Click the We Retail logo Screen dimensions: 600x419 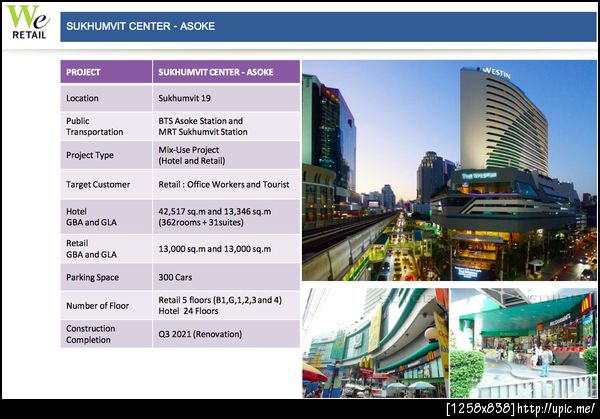click(29, 22)
